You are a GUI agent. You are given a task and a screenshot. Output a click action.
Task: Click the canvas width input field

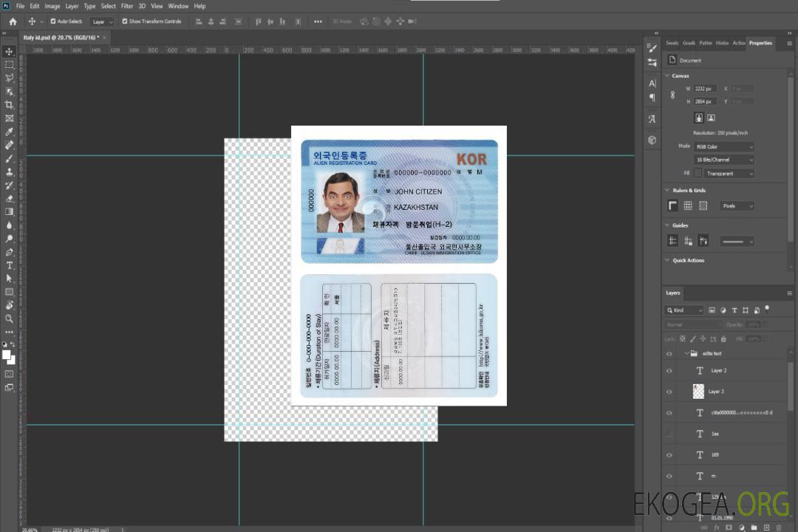click(705, 89)
